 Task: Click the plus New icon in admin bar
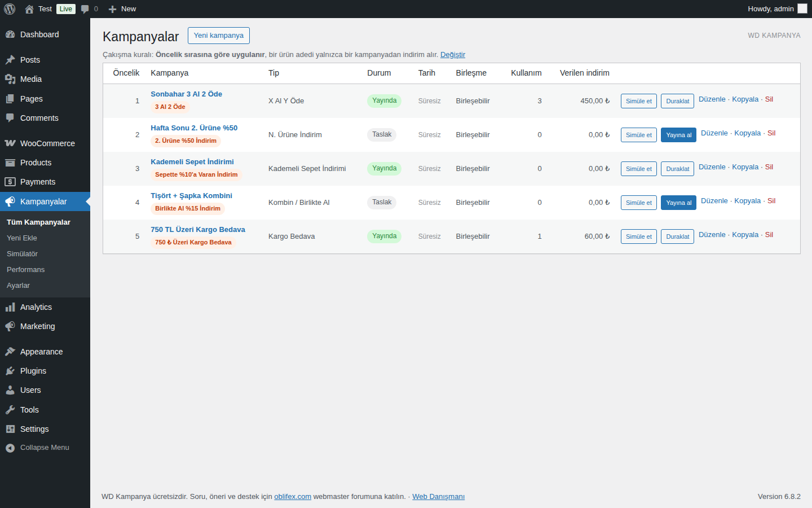point(112,9)
